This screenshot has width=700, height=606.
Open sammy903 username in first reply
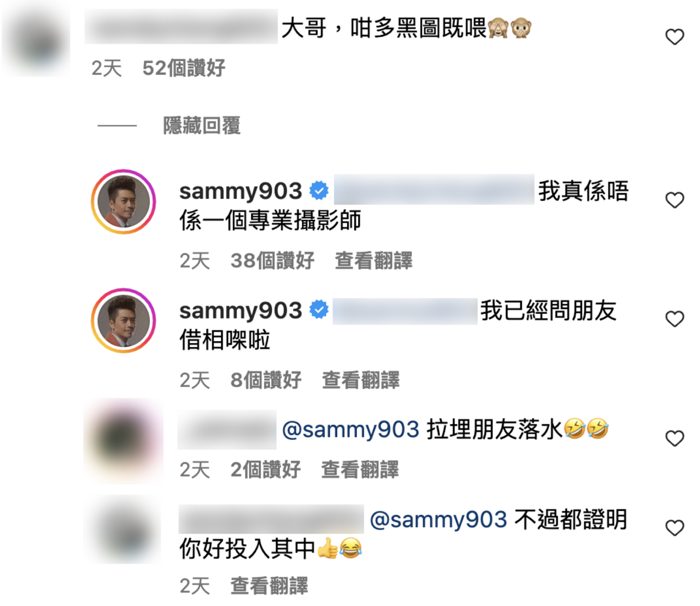coord(240,191)
